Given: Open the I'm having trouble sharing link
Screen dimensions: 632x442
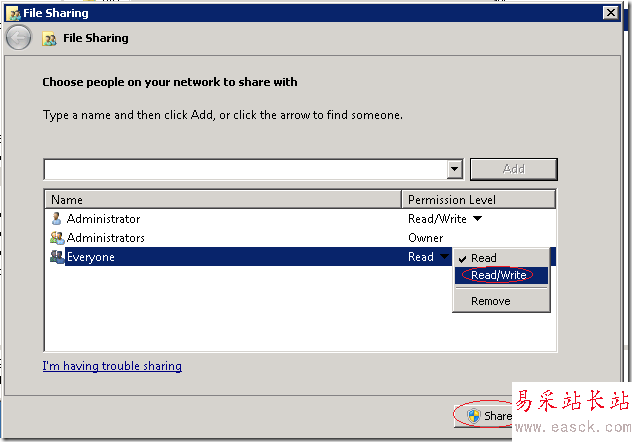Looking at the screenshot, I should tap(112, 366).
